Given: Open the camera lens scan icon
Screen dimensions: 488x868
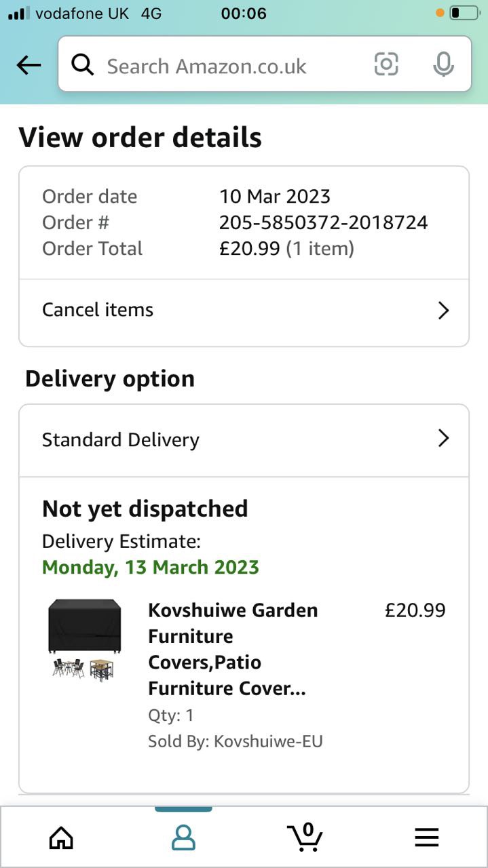Looking at the screenshot, I should coord(386,64).
